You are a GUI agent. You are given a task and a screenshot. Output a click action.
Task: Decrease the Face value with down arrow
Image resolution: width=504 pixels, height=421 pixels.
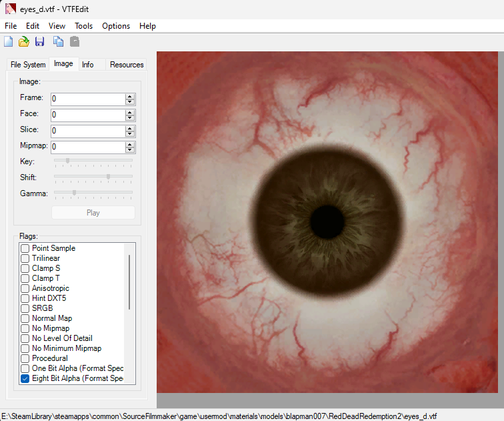coord(130,118)
